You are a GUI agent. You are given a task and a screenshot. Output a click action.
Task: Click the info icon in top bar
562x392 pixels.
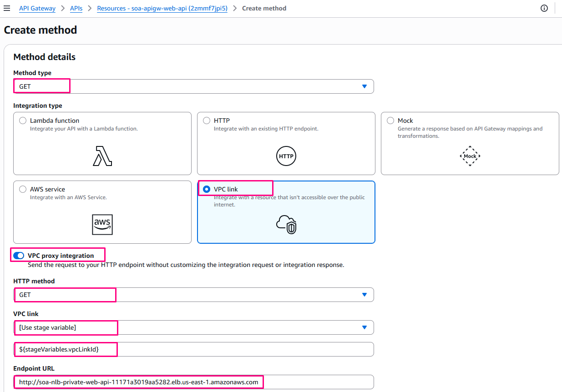tap(544, 8)
